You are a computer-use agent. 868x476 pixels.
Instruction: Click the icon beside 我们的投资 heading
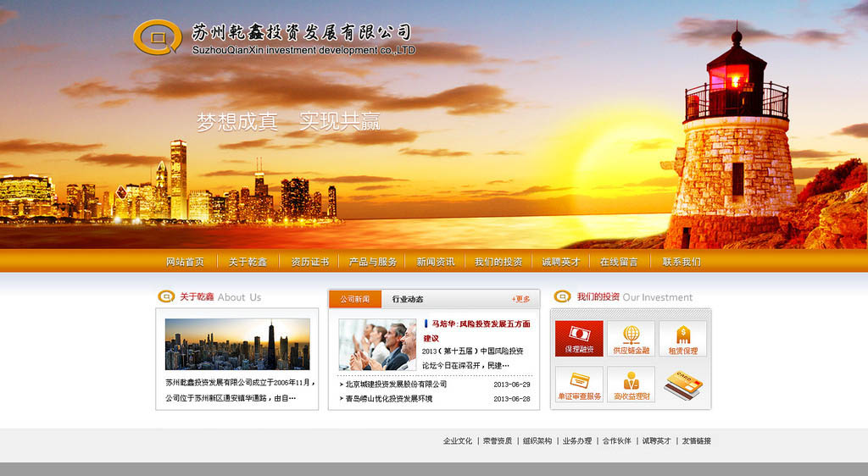coord(563,297)
